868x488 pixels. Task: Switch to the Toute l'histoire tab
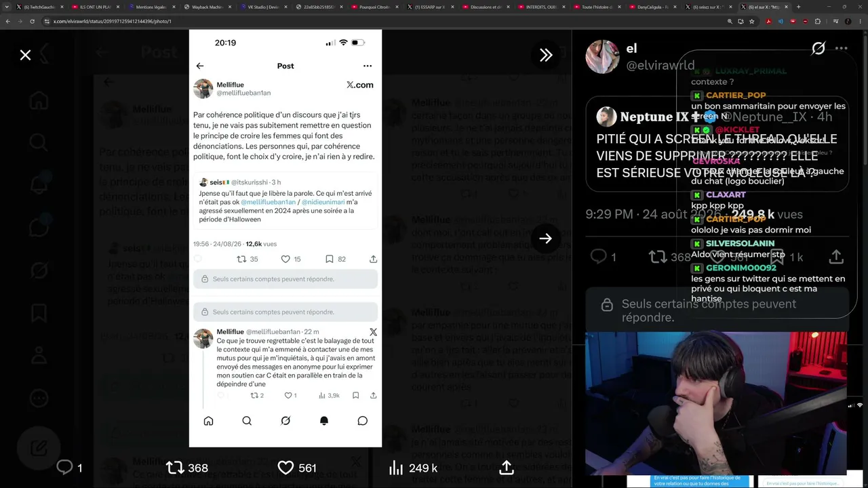click(597, 7)
